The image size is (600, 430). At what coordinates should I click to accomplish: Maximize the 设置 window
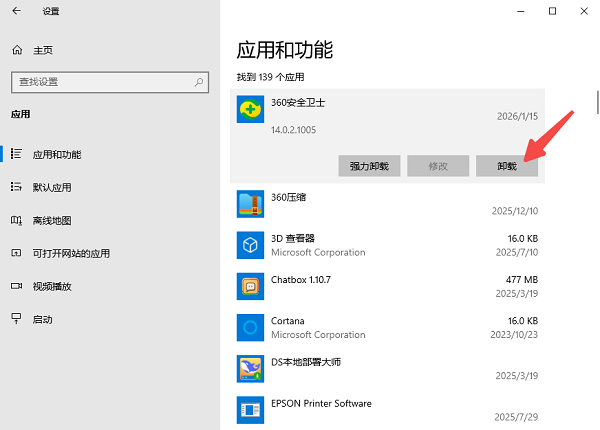552,11
